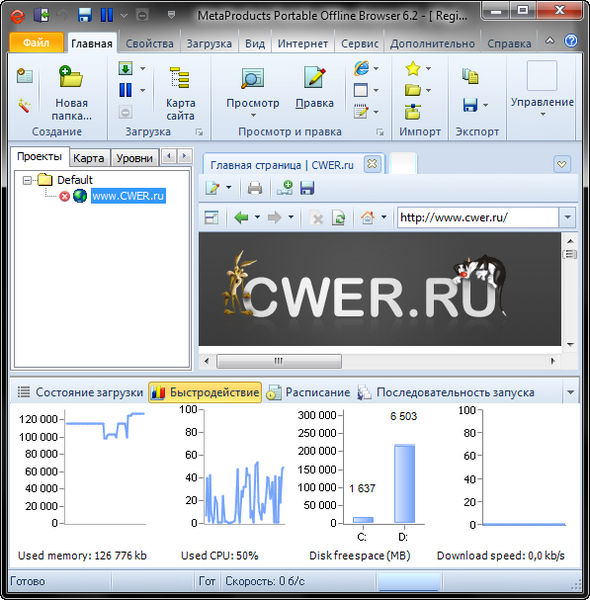The width and height of the screenshot is (590, 600).
Task: Open back history dropdown arrow
Action: pos(257,217)
